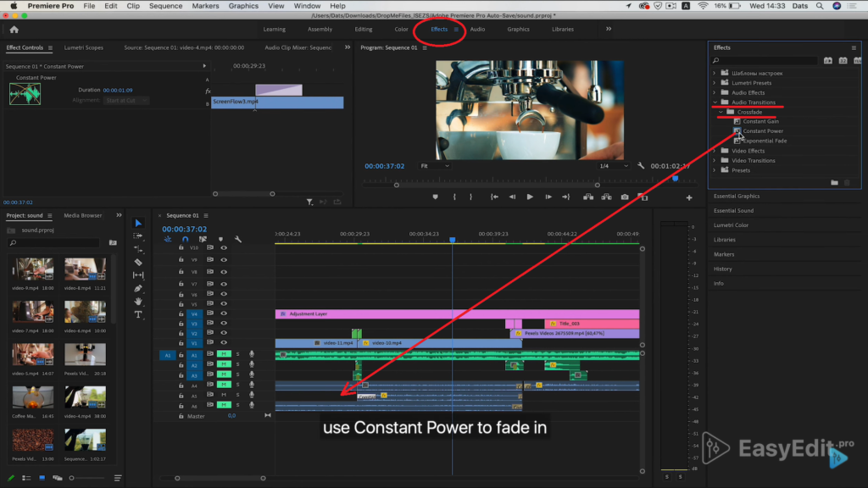The image size is (868, 488).
Task: Open Button Editor plus icon
Action: [689, 197]
